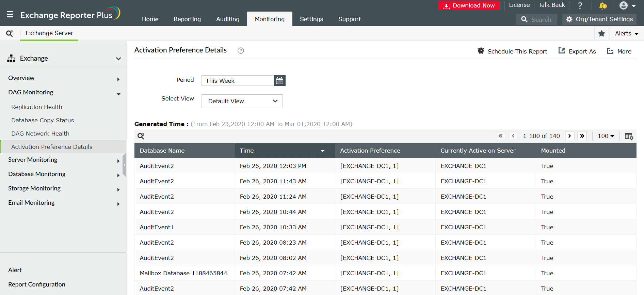This screenshot has width=644, height=295.
Task: Open the rows-per-page 100 dropdown
Action: (606, 136)
